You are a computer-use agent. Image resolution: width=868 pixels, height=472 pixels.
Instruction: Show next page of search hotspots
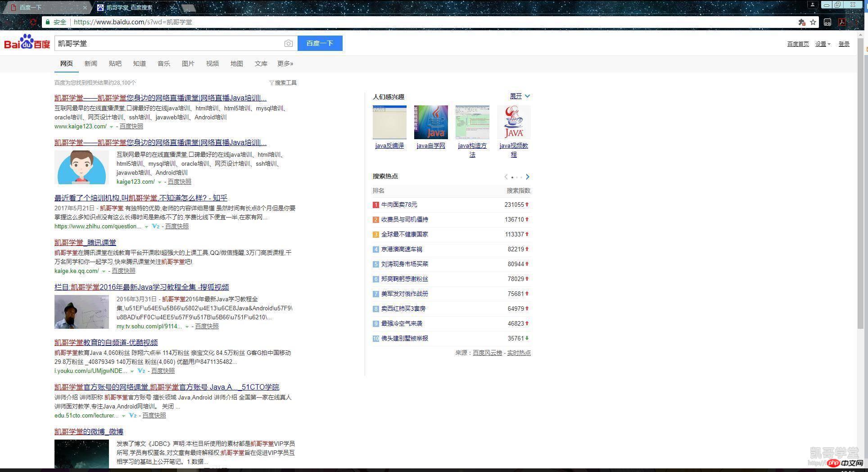click(x=528, y=177)
